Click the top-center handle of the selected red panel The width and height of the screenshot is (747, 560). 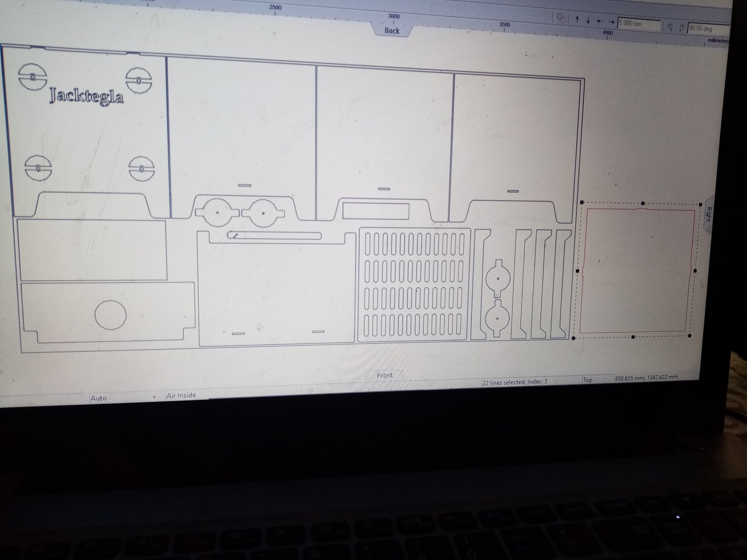pos(642,203)
